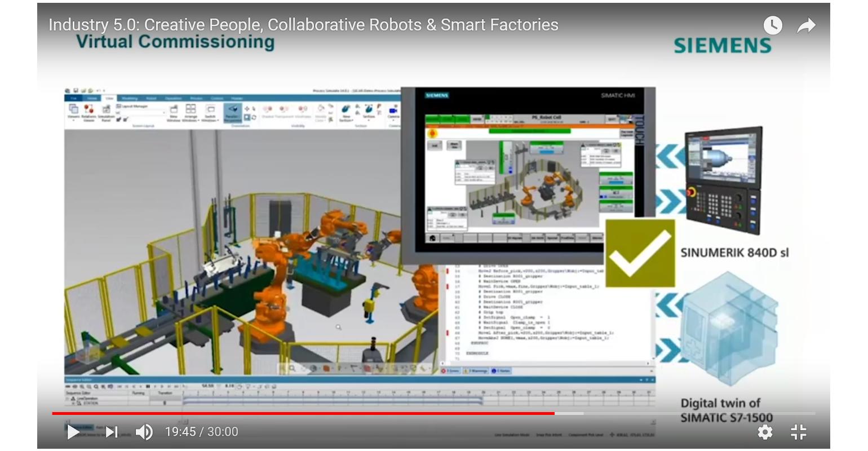This screenshot has width=868, height=451.
Task: Click the green checkmark tile
Action: click(x=640, y=253)
